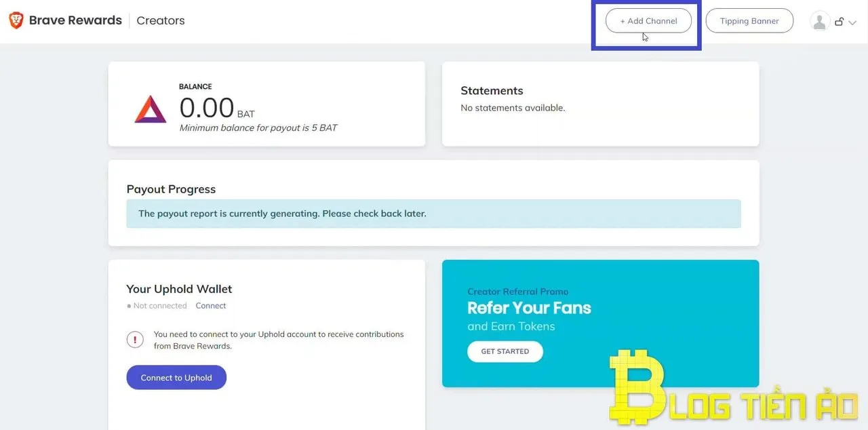Click the gray Not connected status dot
Viewport: 868px width, 430px height.
(129, 306)
